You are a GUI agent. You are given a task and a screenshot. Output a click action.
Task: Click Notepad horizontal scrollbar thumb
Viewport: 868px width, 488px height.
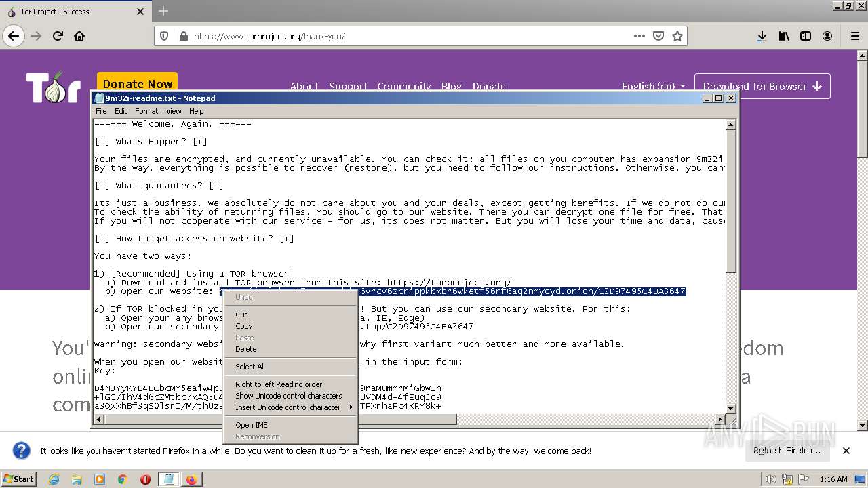(x=281, y=420)
